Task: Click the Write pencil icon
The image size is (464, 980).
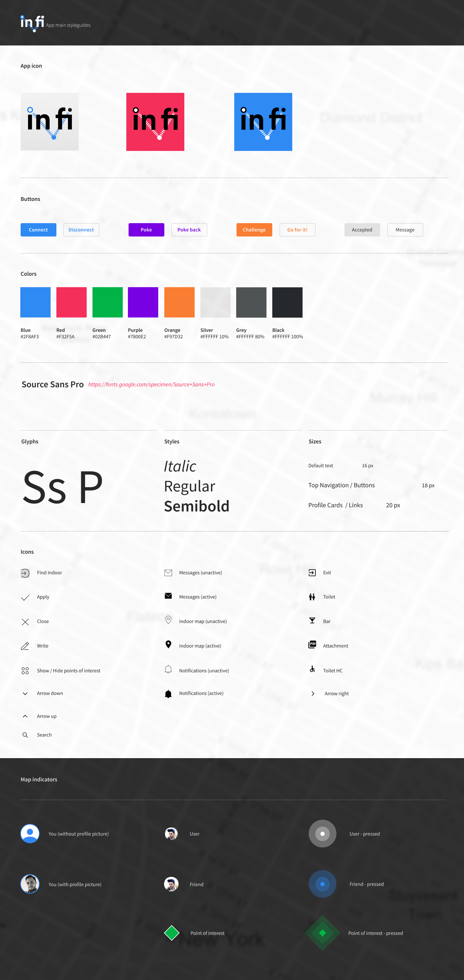Action: point(25,646)
